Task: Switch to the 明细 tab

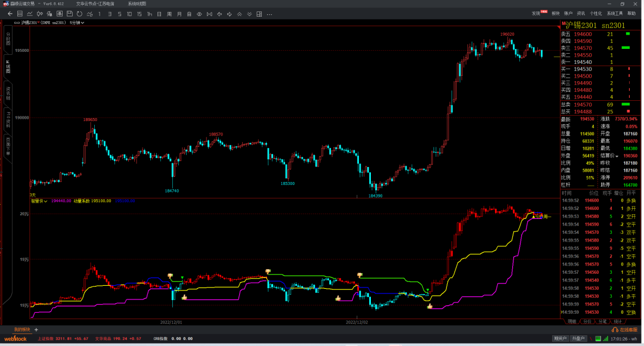Action: (x=571, y=322)
